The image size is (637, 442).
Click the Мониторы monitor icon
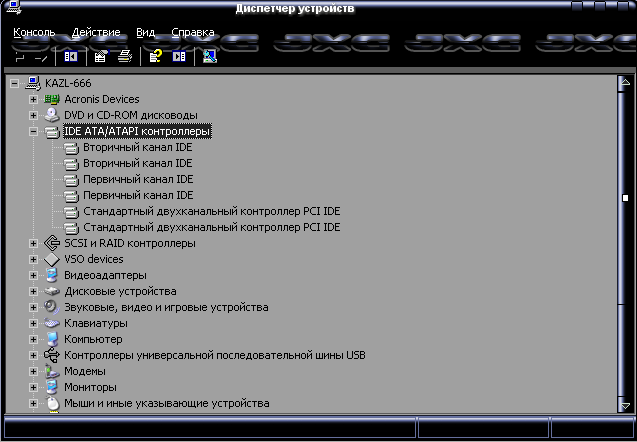[52, 387]
